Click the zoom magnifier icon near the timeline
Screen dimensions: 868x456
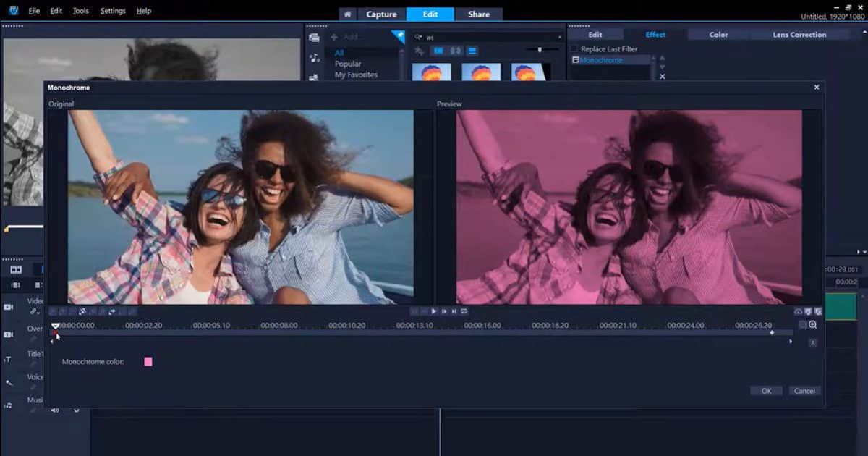[x=812, y=325]
